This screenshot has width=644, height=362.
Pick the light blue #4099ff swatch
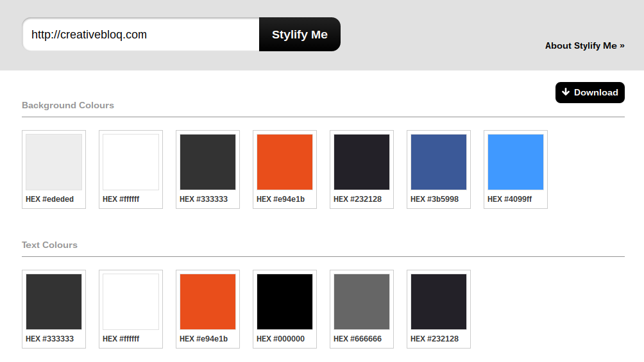[x=516, y=162]
